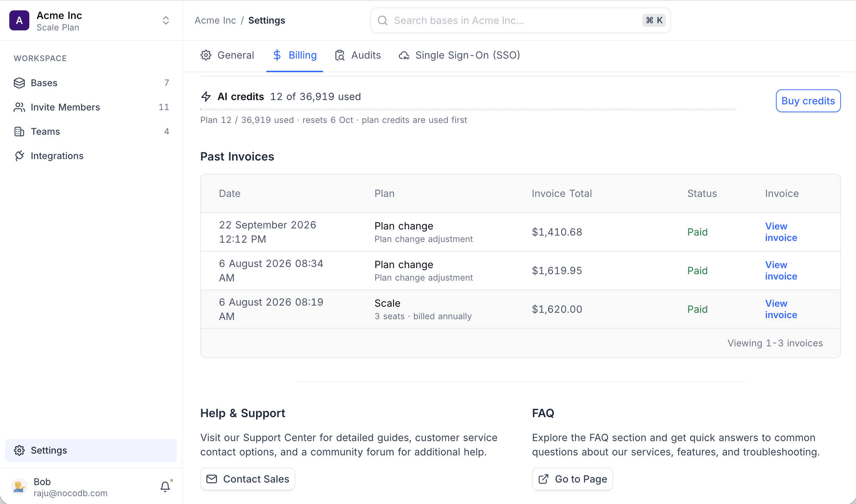This screenshot has height=504, width=856.
Task: Click the '6 August 2026 08:34 AM' date
Action: [x=271, y=271]
